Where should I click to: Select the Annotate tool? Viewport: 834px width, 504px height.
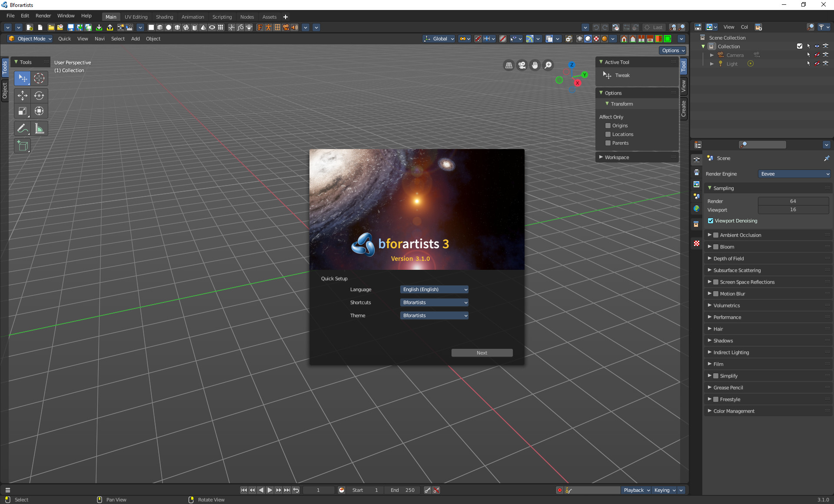[x=22, y=128]
